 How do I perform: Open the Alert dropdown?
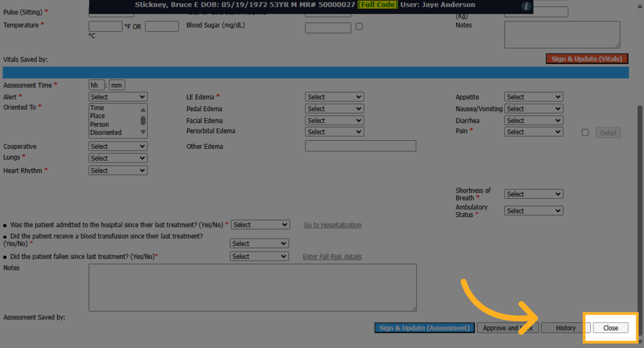pos(118,97)
